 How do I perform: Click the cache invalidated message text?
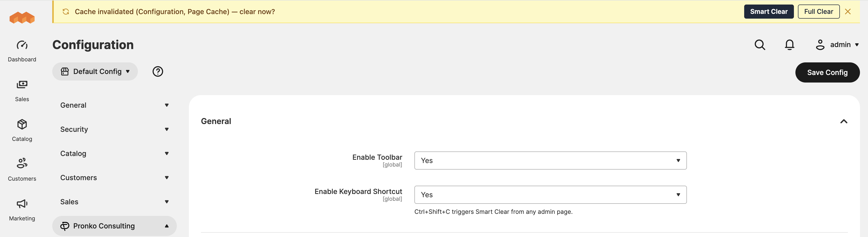click(175, 12)
